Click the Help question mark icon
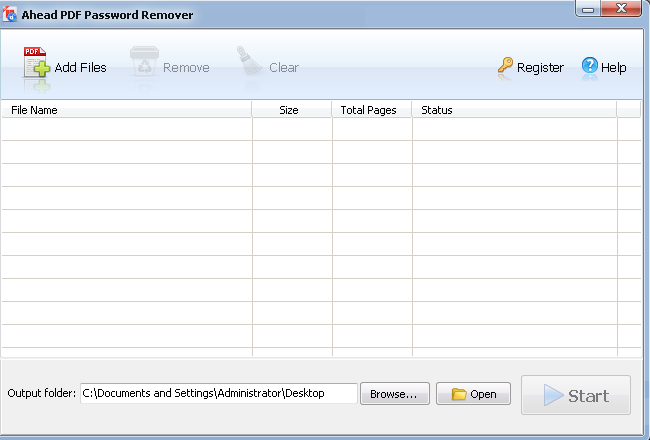Screen dimensions: 650x440 tap(589, 66)
